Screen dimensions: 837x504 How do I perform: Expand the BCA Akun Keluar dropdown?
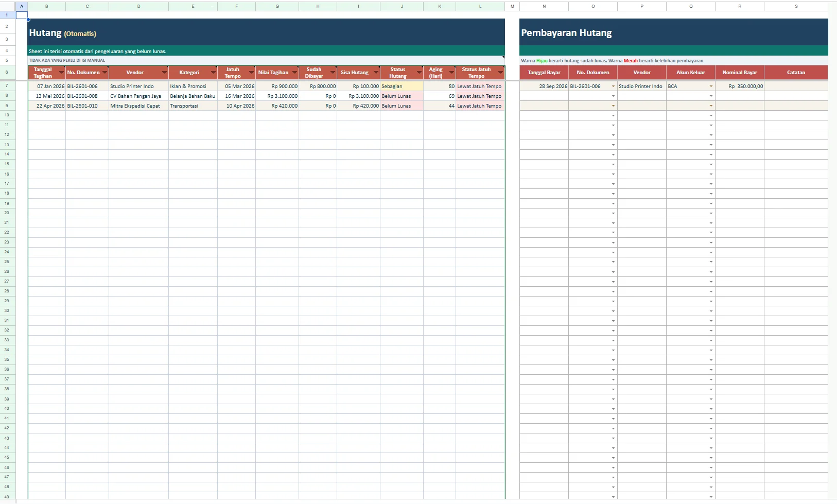pos(711,86)
